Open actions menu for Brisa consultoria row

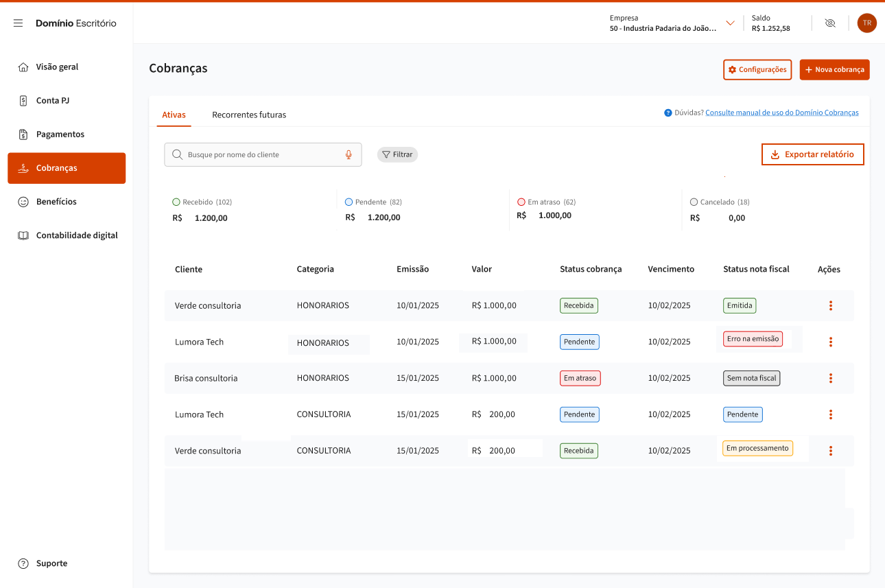[830, 378]
